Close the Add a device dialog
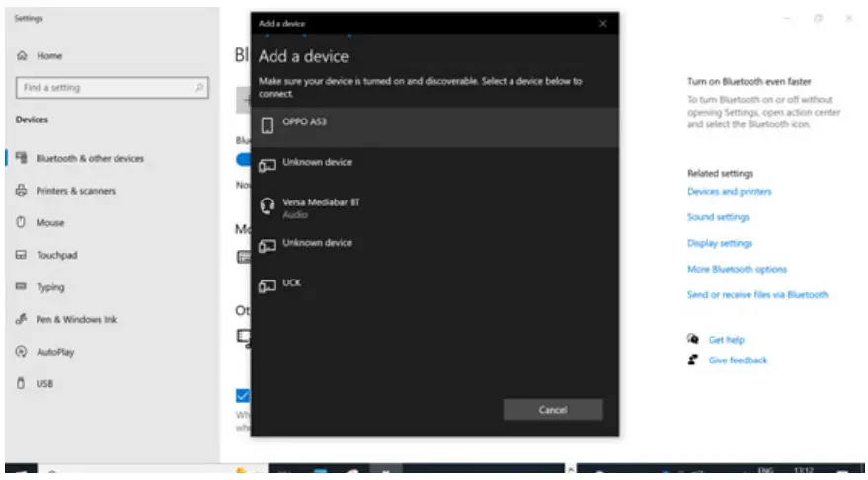This screenshot has height=480, width=868. [602, 24]
